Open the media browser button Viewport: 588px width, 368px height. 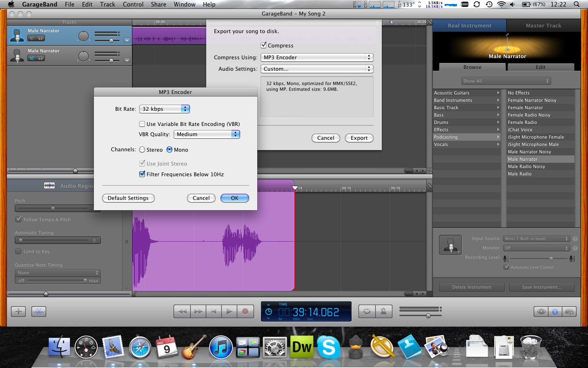pyautogui.click(x=569, y=312)
